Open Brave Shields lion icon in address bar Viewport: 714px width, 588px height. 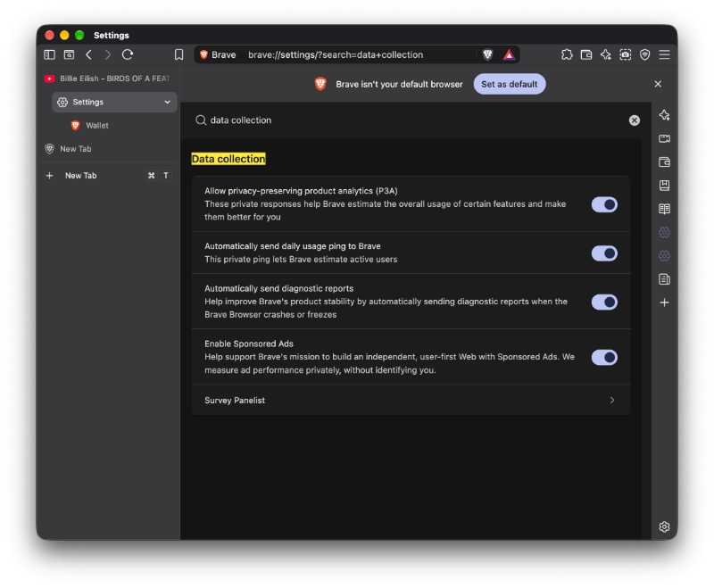(x=487, y=54)
